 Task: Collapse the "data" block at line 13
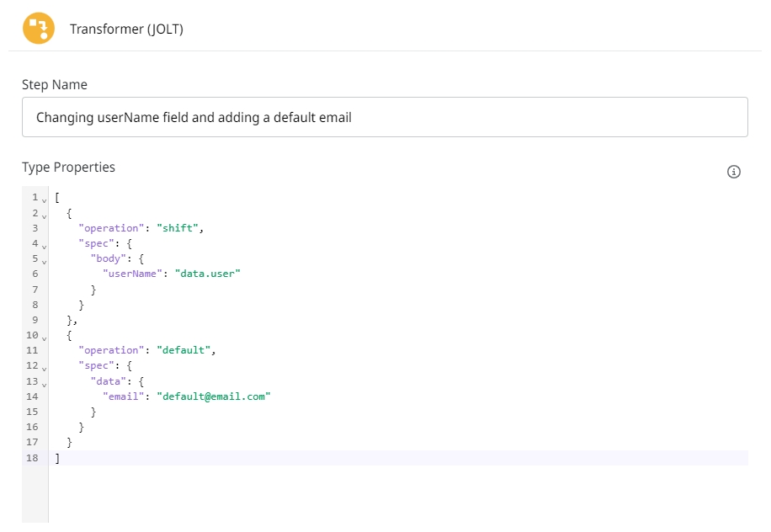click(44, 381)
